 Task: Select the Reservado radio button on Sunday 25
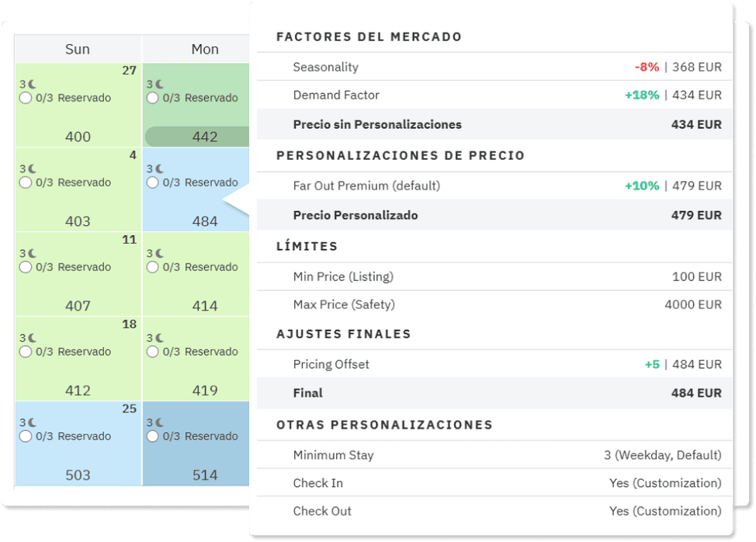tap(26, 436)
